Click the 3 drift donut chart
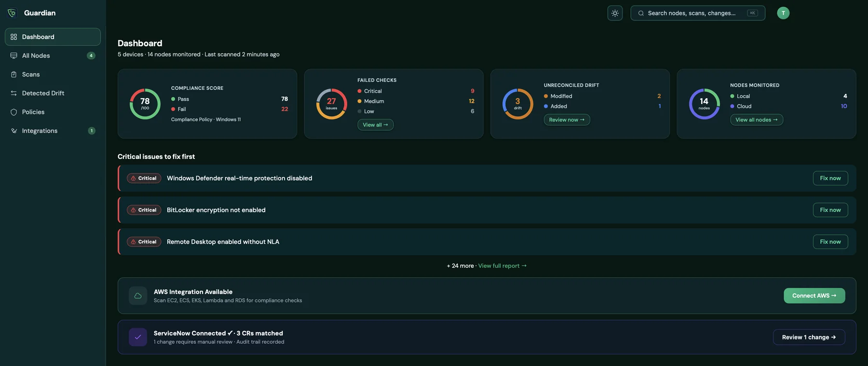 pyautogui.click(x=518, y=104)
